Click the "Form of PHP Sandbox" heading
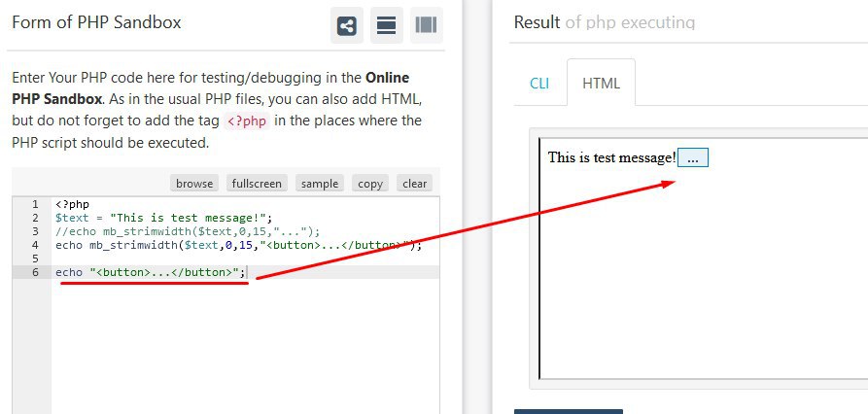 [96, 22]
